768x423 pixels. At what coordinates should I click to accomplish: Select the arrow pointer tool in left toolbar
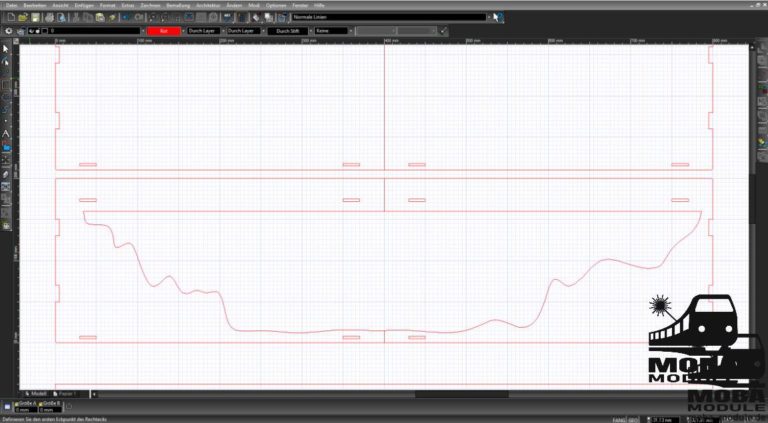pos(6,48)
